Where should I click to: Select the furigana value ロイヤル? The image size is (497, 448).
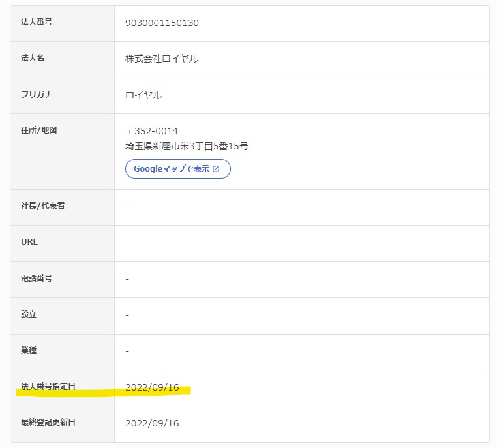143,95
